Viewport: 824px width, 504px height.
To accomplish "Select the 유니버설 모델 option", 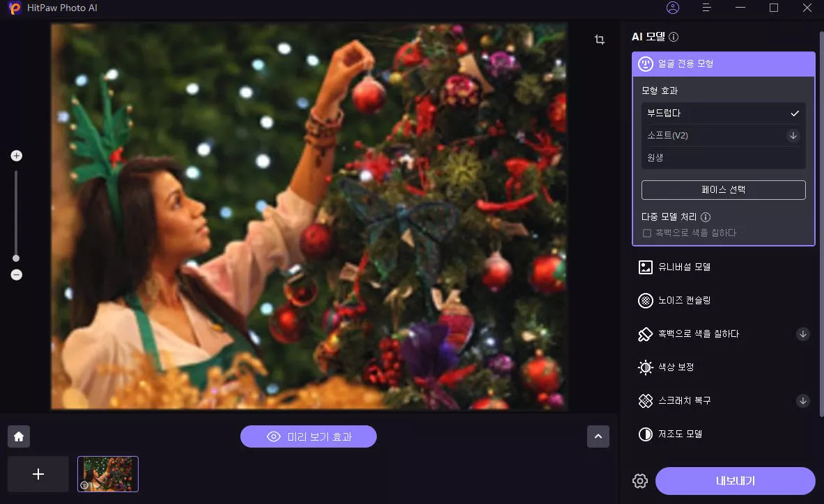I will pyautogui.click(x=683, y=267).
